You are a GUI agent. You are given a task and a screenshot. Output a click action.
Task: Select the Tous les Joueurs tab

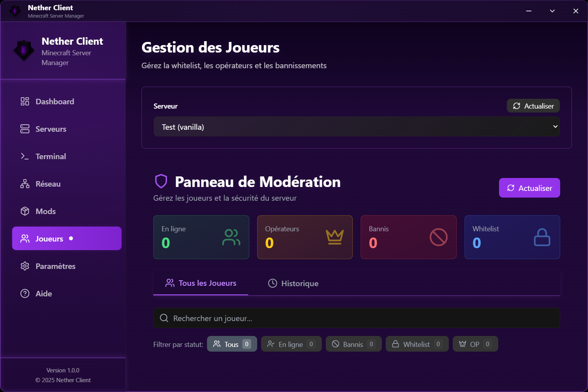pyautogui.click(x=200, y=283)
